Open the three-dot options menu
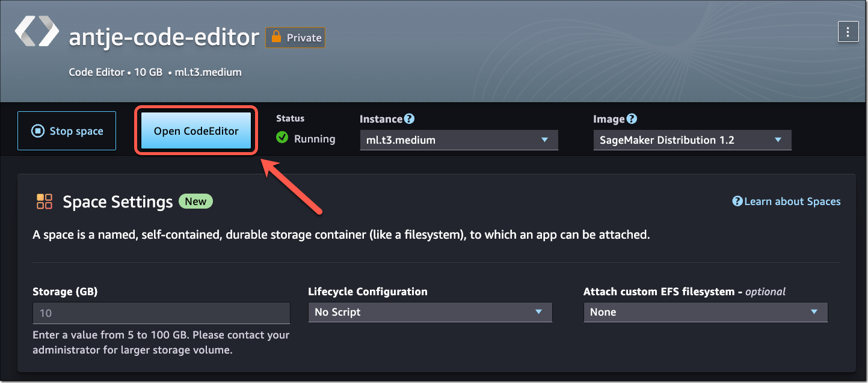 [x=848, y=32]
